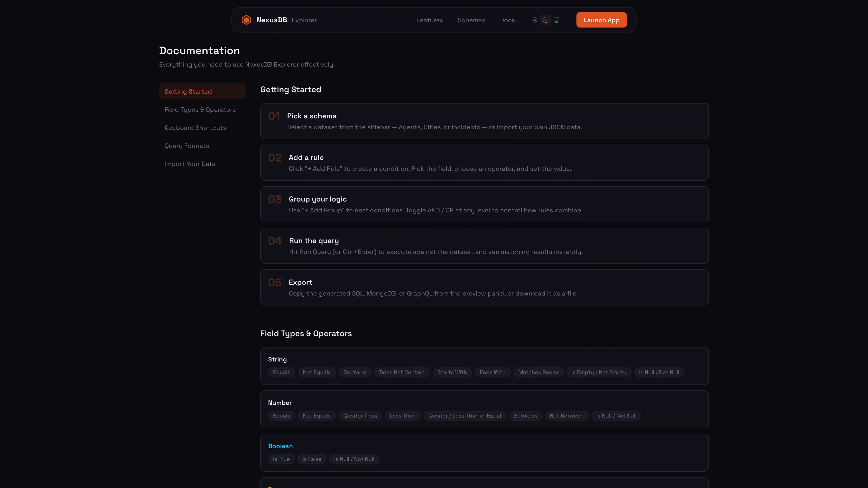Viewport: 868px width, 488px height.
Task: Click the 'Not Between' operator chip
Action: click(566, 416)
